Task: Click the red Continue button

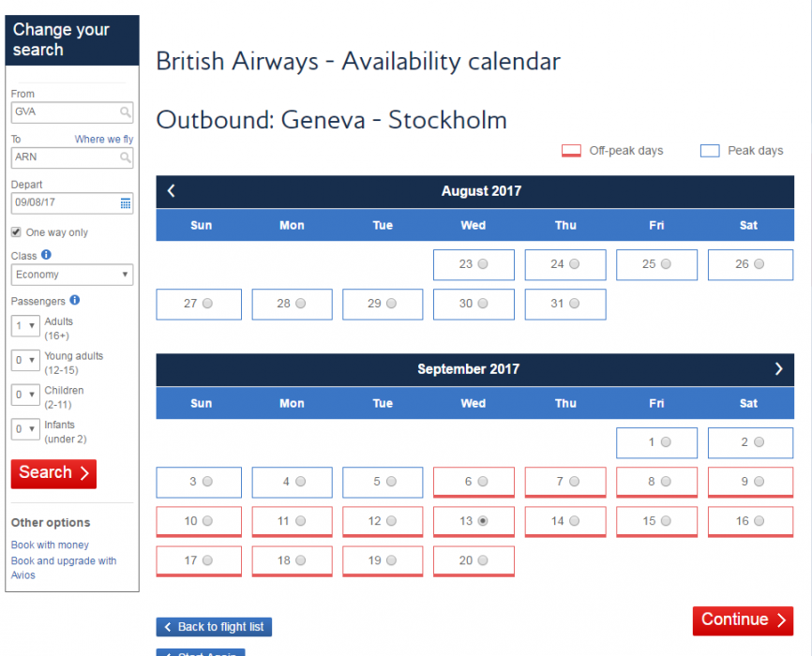Action: pyautogui.click(x=743, y=619)
